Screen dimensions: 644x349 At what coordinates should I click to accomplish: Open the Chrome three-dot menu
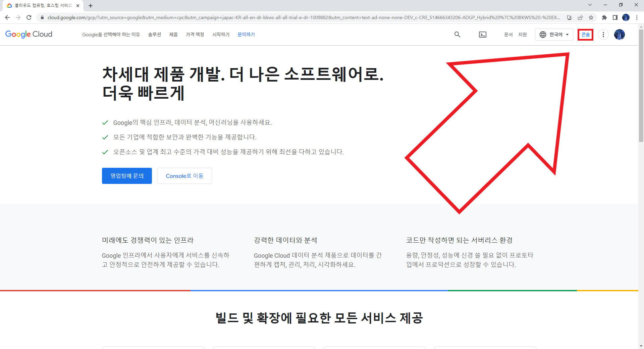point(637,17)
